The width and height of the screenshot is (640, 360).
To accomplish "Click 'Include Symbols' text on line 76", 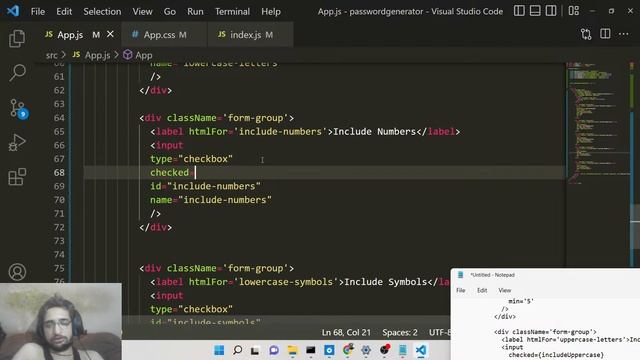I will coord(385,282).
